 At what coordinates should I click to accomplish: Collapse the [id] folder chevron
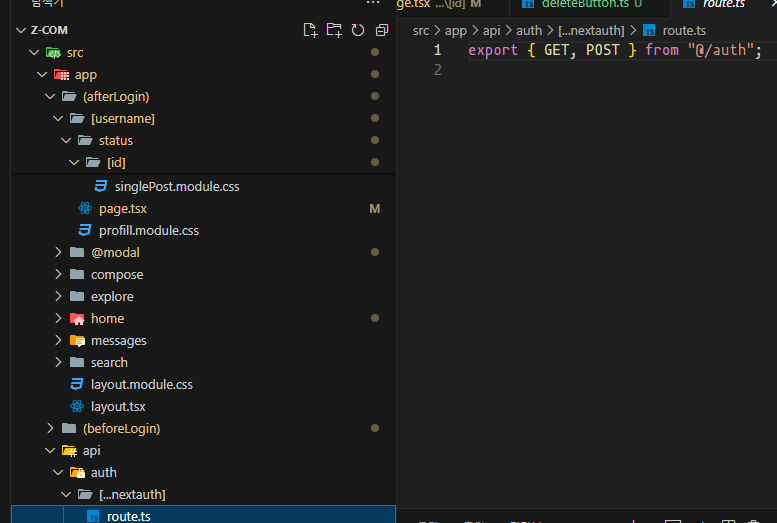click(x=74, y=162)
